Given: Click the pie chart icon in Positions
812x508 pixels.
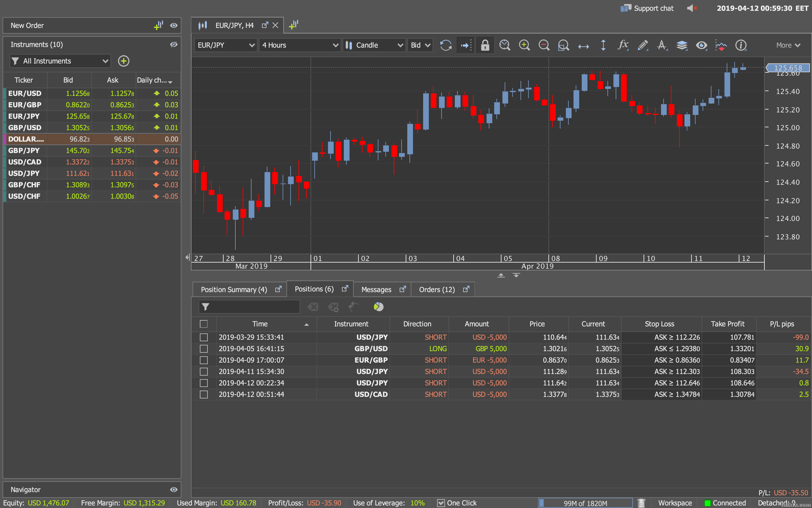Looking at the screenshot, I should click(x=378, y=306).
